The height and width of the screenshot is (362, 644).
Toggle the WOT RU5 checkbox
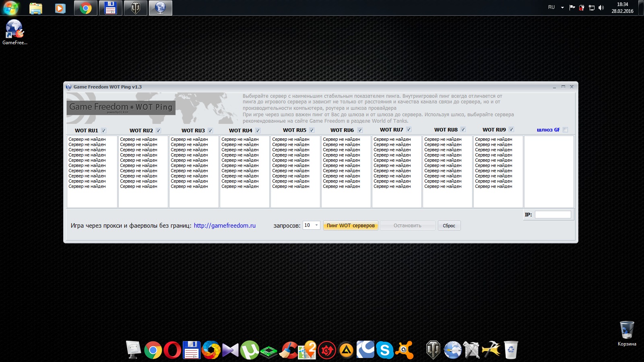[x=312, y=130]
